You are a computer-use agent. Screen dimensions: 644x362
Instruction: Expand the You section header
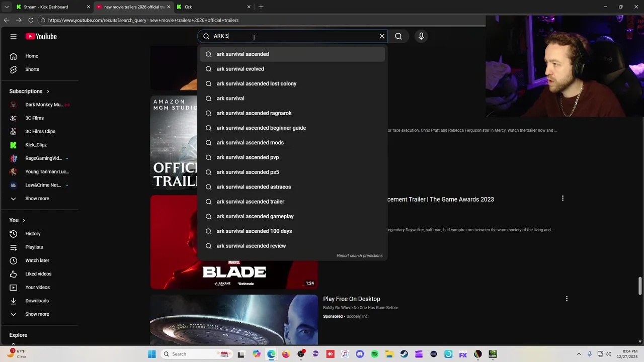click(17, 220)
